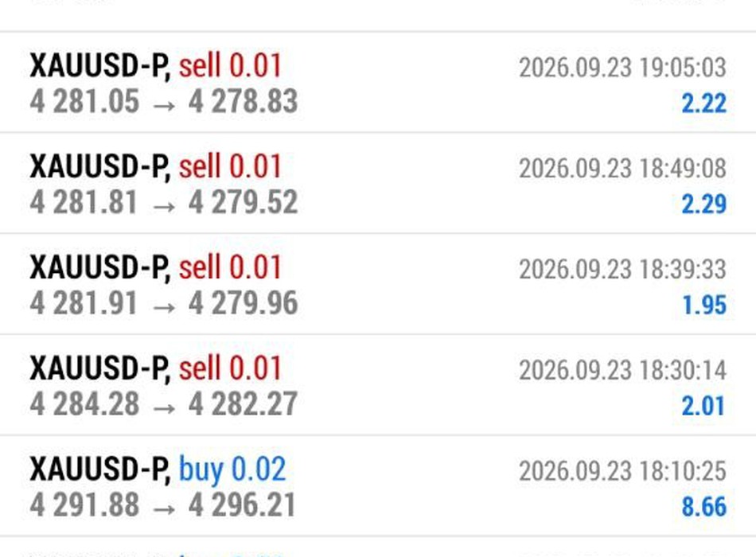This screenshot has width=756, height=557.
Task: Select the profit value 1.95
Action: (704, 305)
